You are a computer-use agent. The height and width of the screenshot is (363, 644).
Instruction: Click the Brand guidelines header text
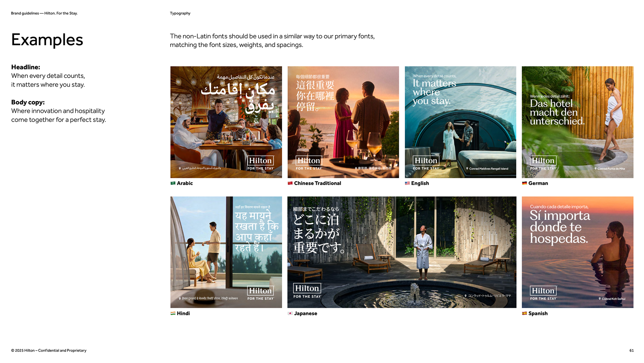pos(44,13)
